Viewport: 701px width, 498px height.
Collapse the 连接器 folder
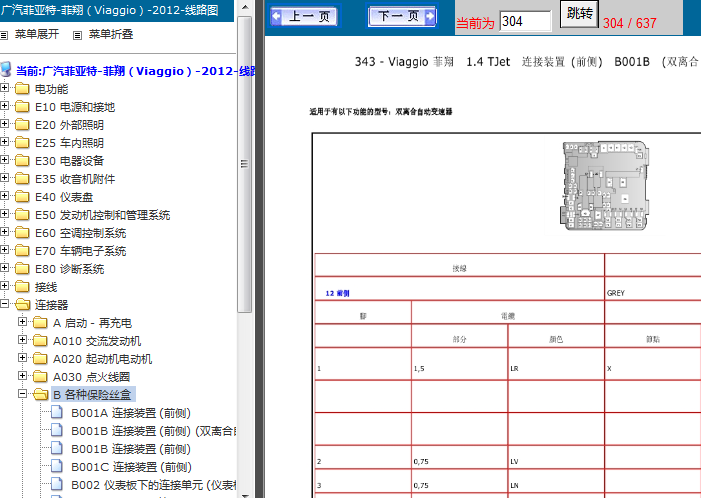click(4, 304)
